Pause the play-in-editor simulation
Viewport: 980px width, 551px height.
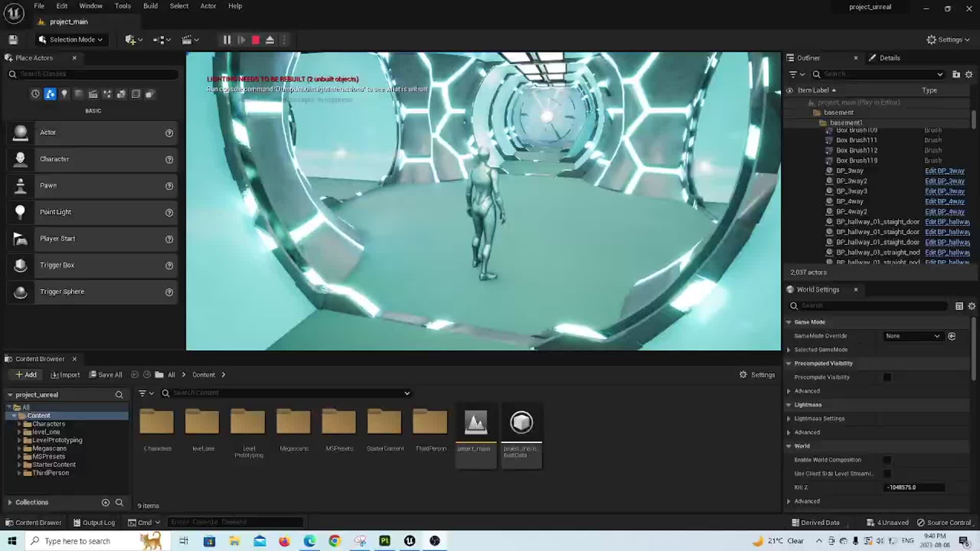(227, 40)
